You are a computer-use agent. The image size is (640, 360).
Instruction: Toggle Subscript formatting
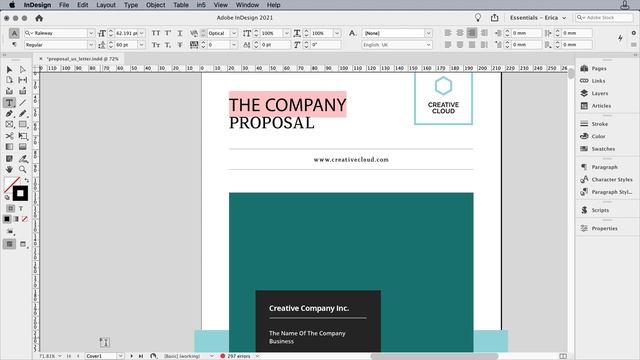point(168,45)
